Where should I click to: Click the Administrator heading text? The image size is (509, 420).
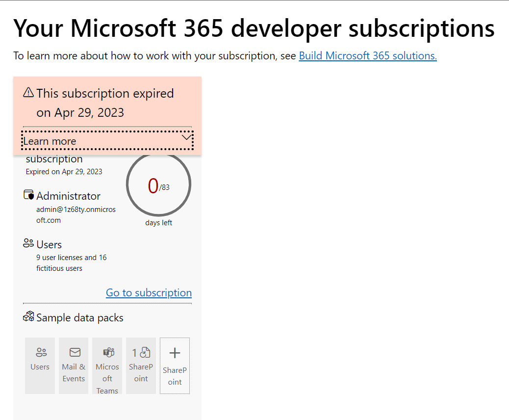point(68,196)
